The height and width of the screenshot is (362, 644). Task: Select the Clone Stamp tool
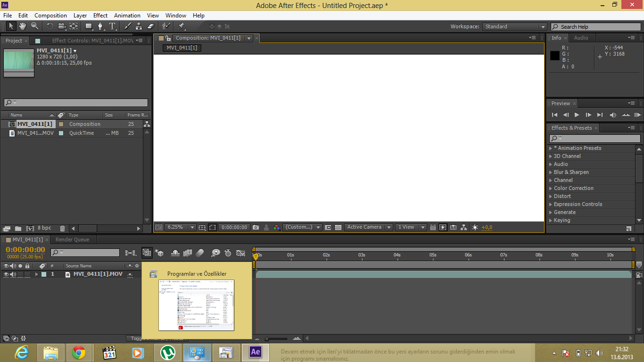pyautogui.click(x=139, y=26)
